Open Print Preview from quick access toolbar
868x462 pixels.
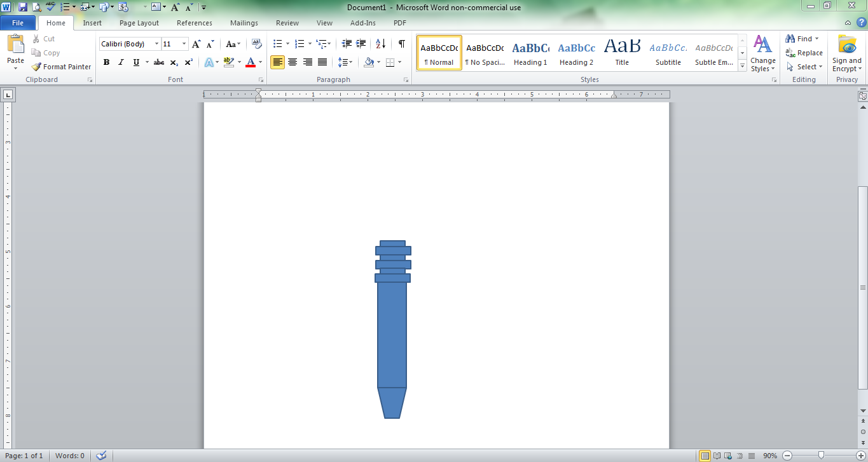37,7
